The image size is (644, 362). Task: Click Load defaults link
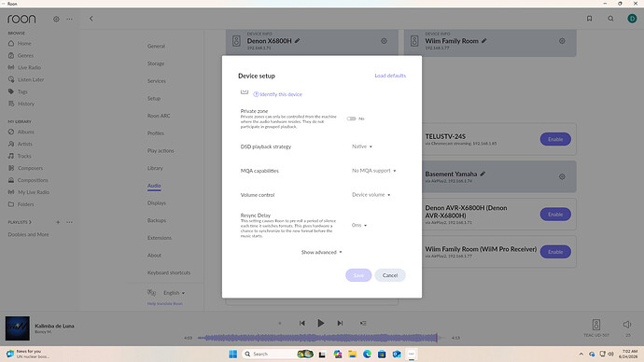point(390,76)
